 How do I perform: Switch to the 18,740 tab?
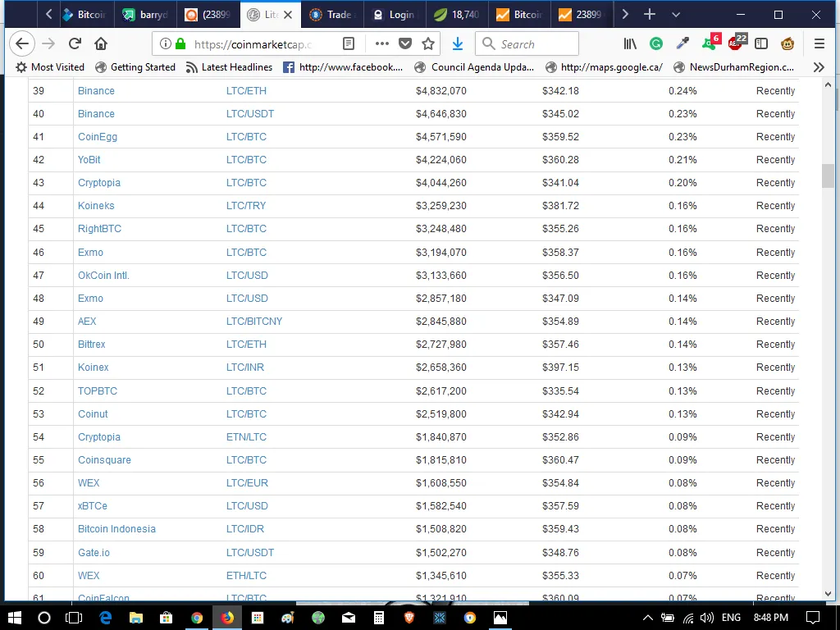click(x=456, y=15)
